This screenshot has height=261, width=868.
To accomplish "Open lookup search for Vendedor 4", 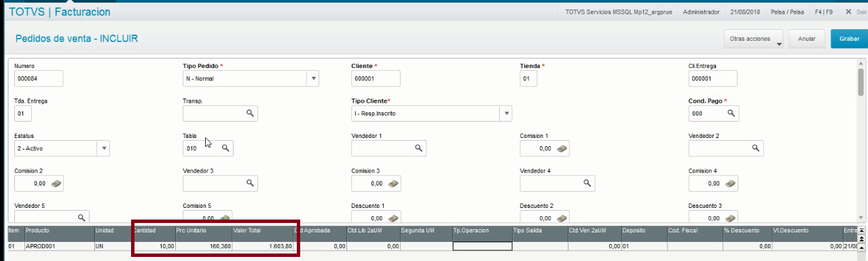I will [587, 183].
